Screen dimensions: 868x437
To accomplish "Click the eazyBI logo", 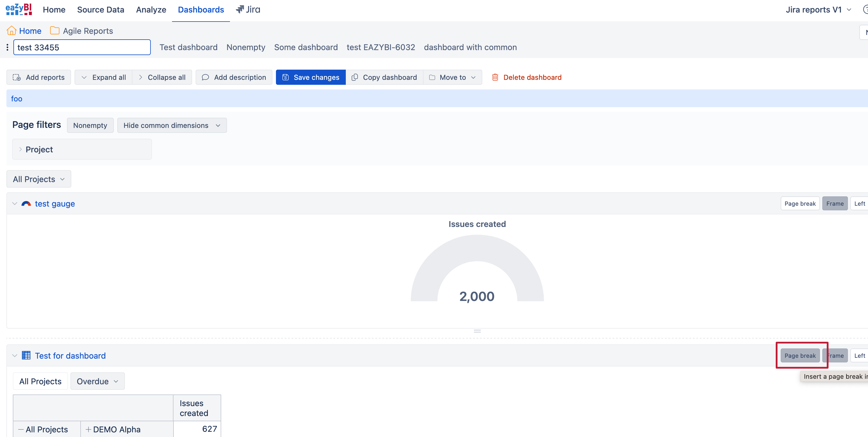I will click(x=19, y=9).
